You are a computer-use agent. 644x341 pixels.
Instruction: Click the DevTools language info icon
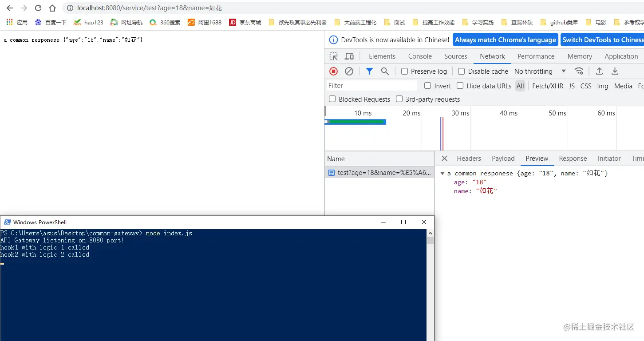tap(333, 40)
